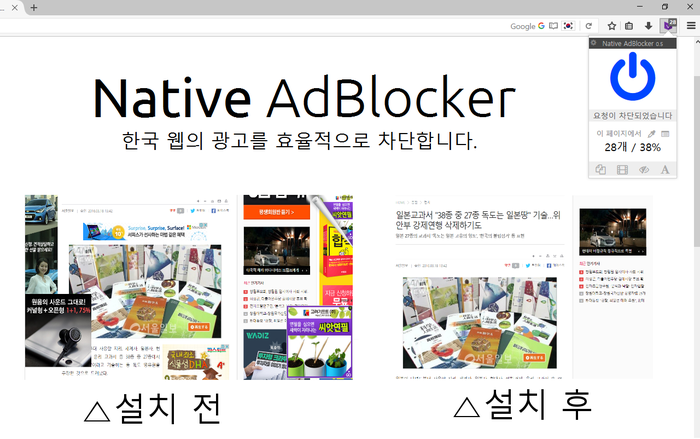
Task: Click the address bar input field
Action: tap(252, 26)
